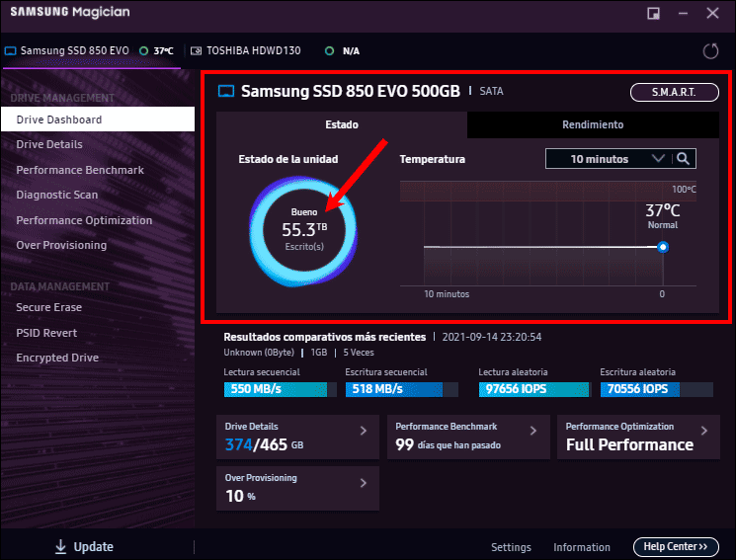Open Diagnostic Scan in sidebar
The image size is (736, 560).
[56, 195]
